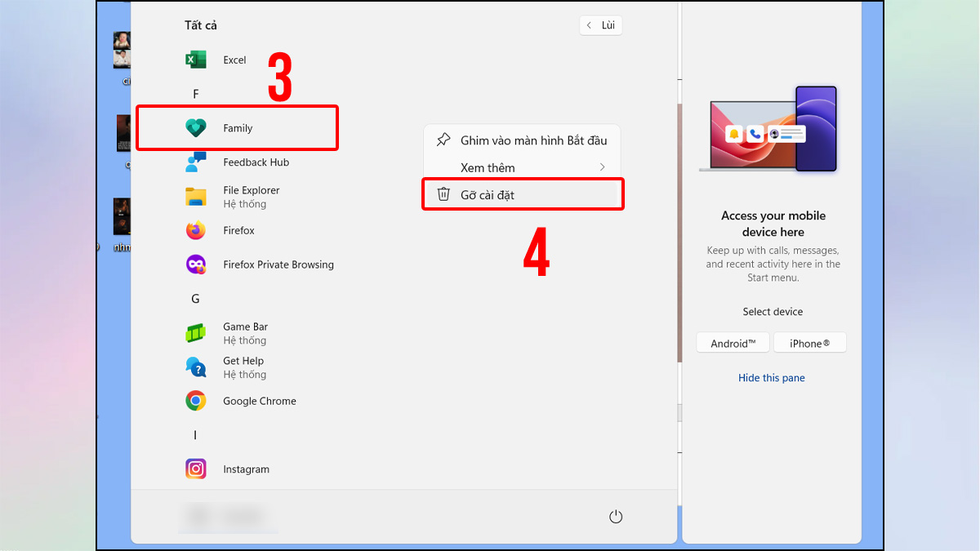Select the Google Chrome label
Viewport: 980px width, 551px height.
pyautogui.click(x=260, y=401)
